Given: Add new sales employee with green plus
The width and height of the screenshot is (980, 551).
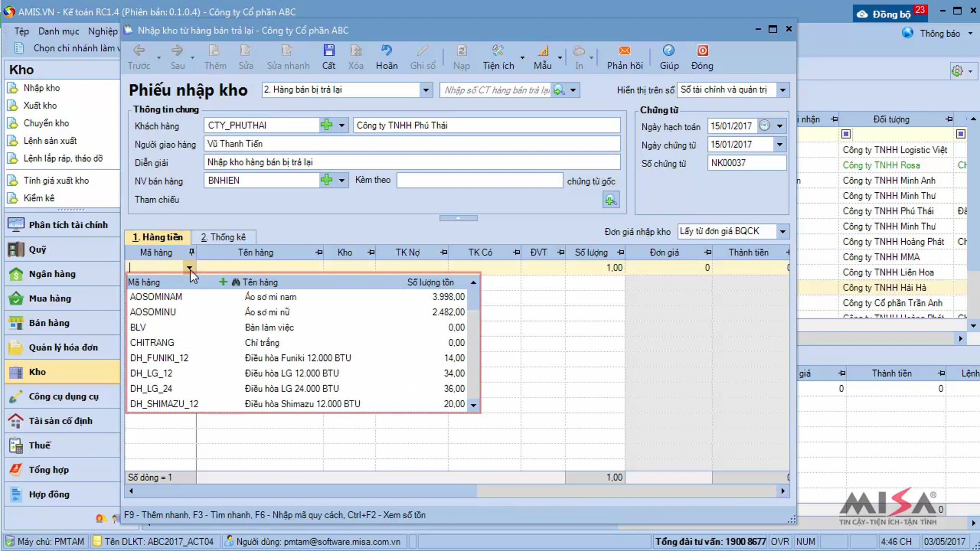Looking at the screenshot, I should coord(327,180).
